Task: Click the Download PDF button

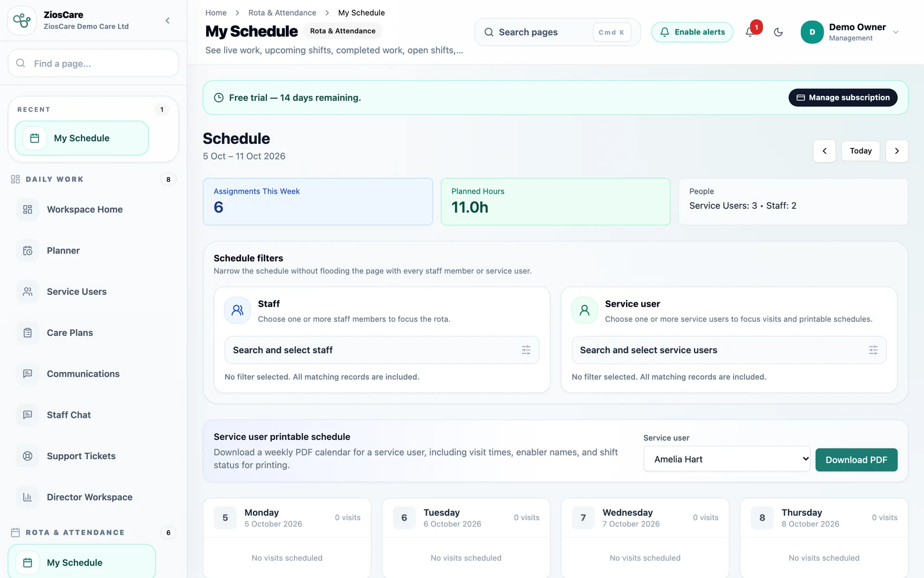Action: pos(856,460)
